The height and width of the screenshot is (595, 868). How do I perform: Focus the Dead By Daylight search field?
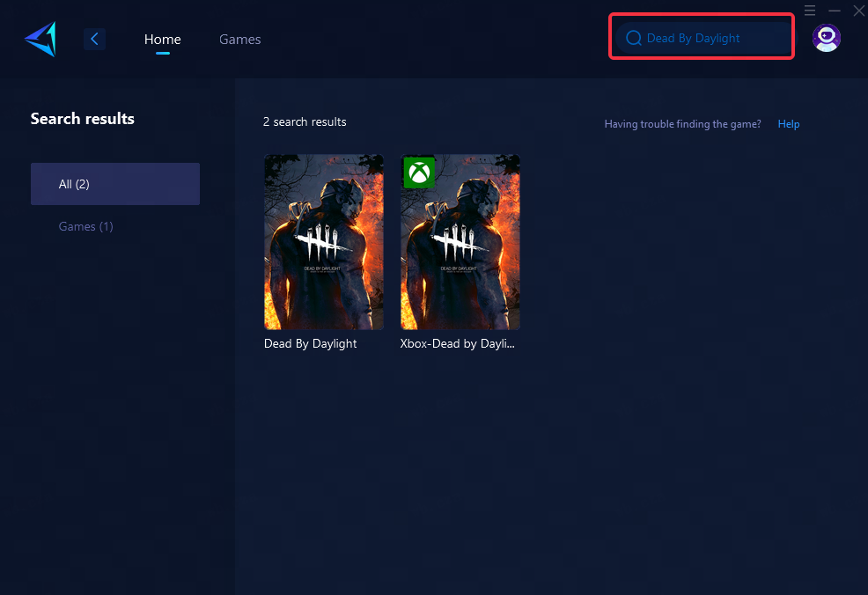coord(713,39)
